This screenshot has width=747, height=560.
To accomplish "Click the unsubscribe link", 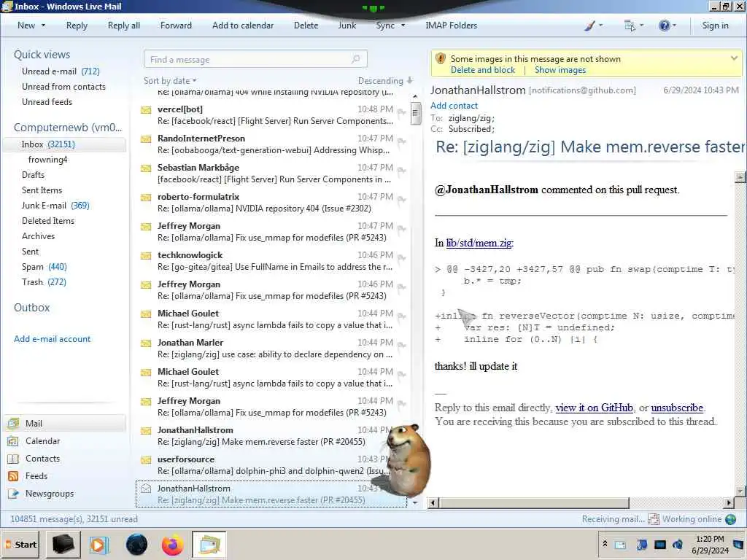I will [x=677, y=408].
